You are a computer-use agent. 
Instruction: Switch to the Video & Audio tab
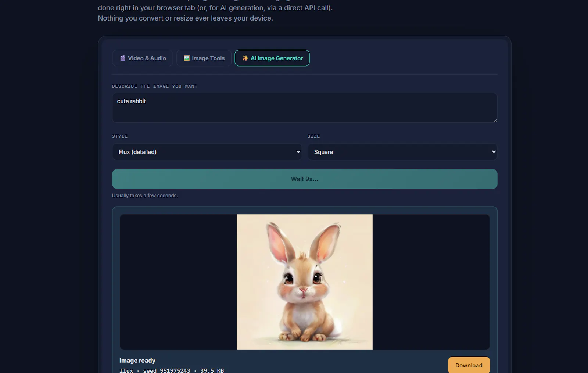[142, 58]
